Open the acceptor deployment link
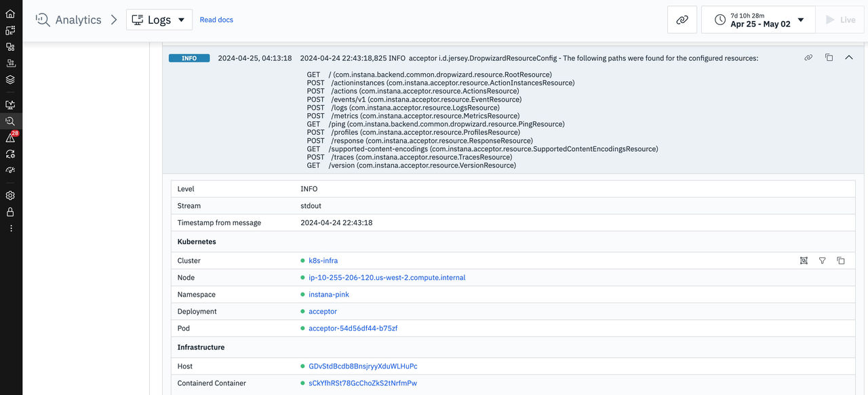This screenshot has height=395, width=868. [323, 311]
